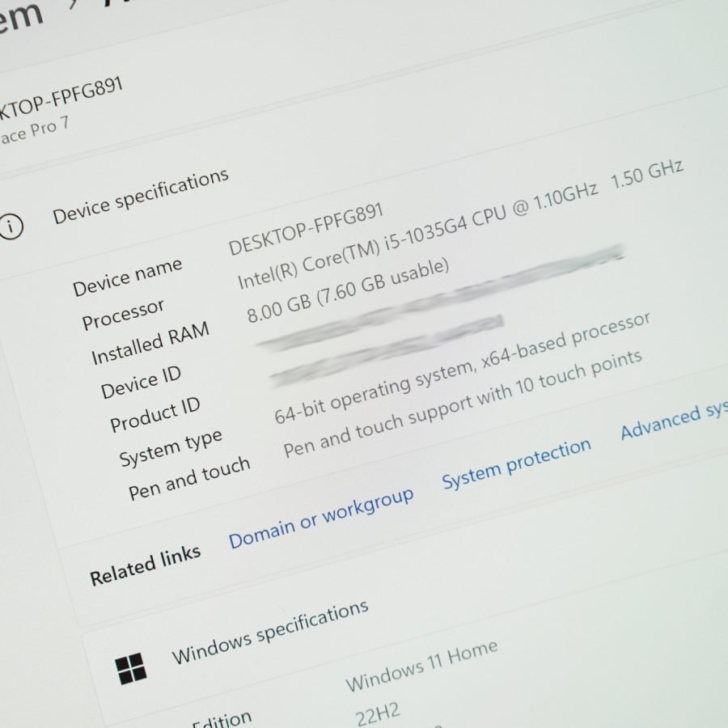Select the 1.50 GHz processor speed text
This screenshot has width=728, height=728.
click(x=647, y=174)
